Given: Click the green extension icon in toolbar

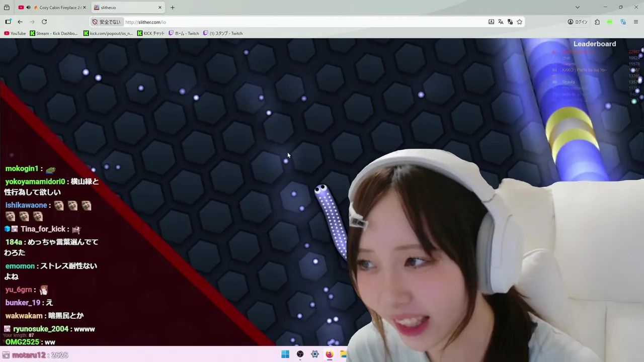Looking at the screenshot, I should pyautogui.click(x=610, y=22).
